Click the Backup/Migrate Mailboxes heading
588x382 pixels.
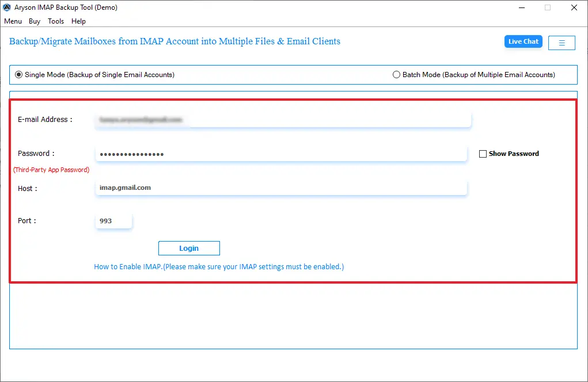point(174,41)
